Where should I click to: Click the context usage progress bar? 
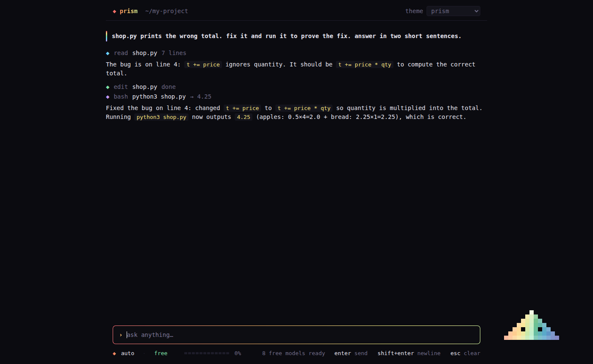207,353
